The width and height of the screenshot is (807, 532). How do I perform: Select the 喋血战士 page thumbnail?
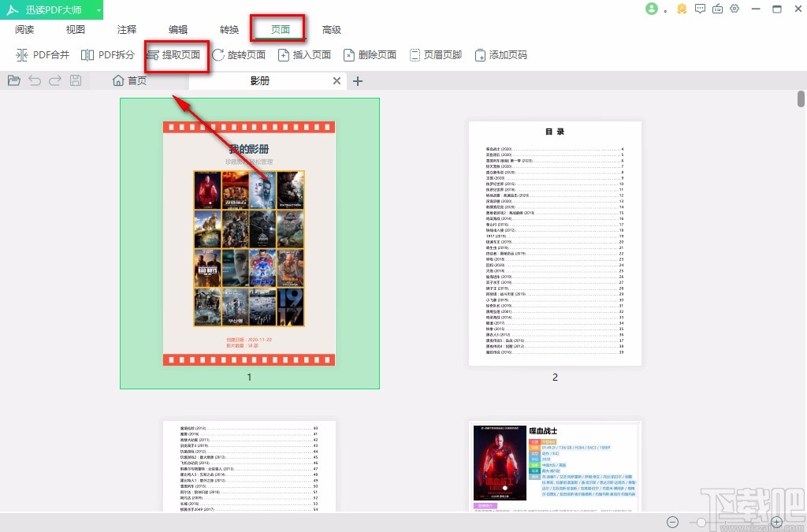pos(555,466)
